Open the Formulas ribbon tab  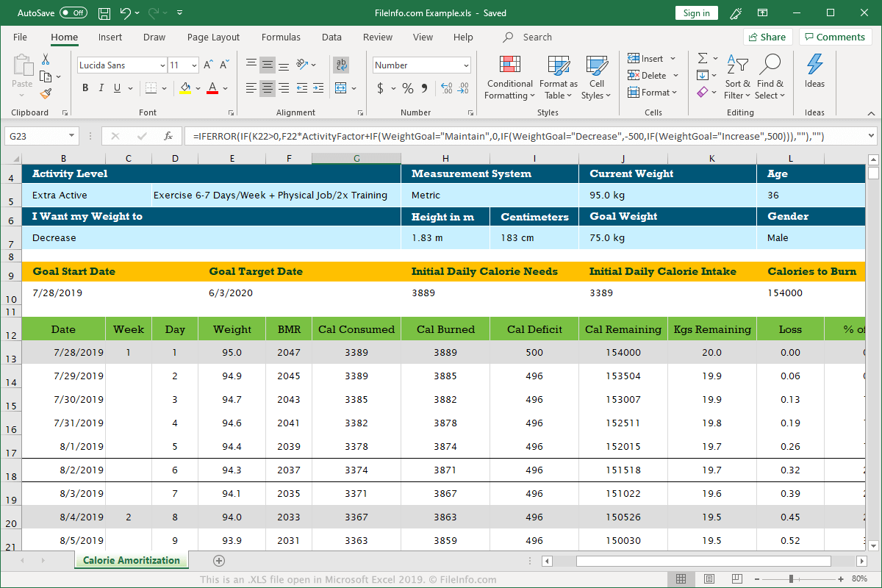[281, 37]
